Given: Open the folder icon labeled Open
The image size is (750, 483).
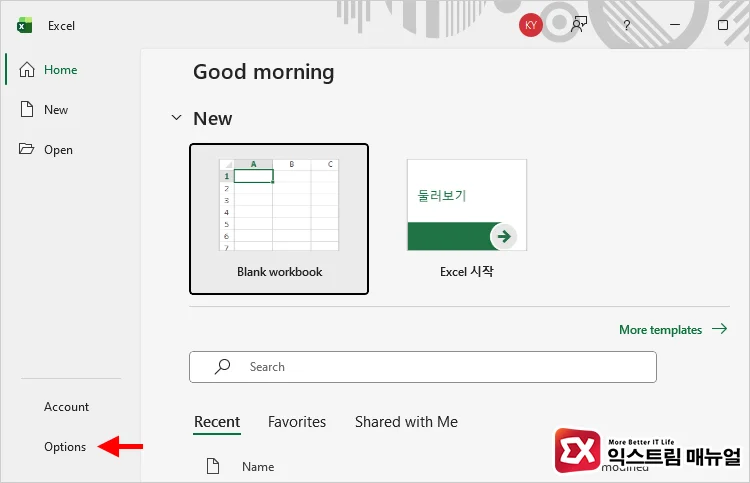Looking at the screenshot, I should pyautogui.click(x=27, y=150).
